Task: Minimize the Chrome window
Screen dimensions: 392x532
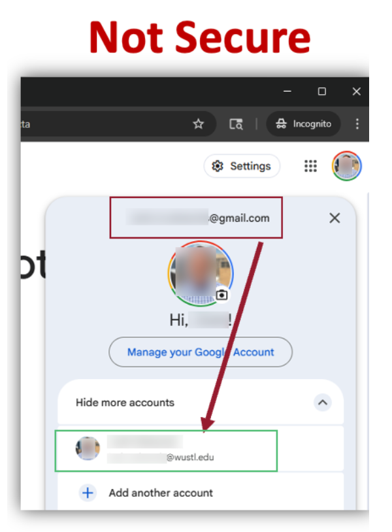Action: tap(287, 91)
